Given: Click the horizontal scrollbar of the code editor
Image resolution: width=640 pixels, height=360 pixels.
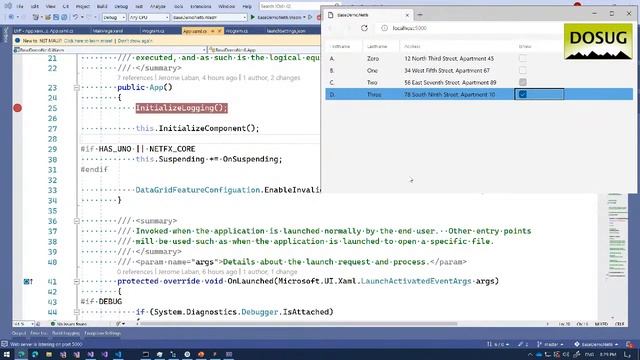Looking at the screenshot, I should [x=298, y=324].
